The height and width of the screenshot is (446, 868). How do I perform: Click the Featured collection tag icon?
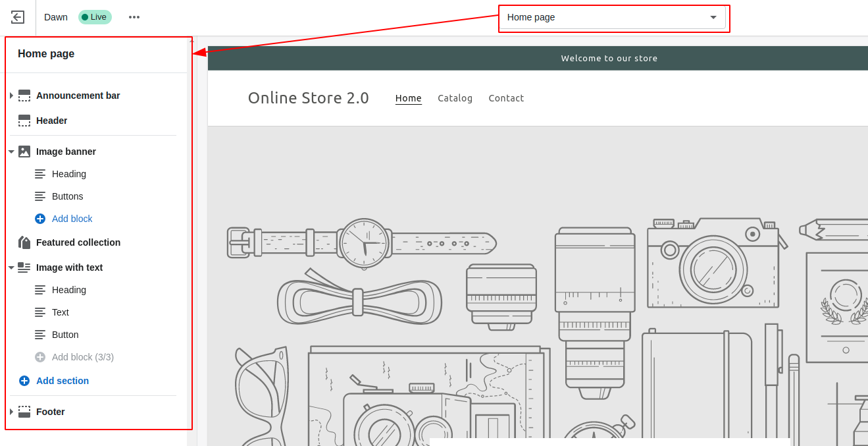tap(24, 242)
